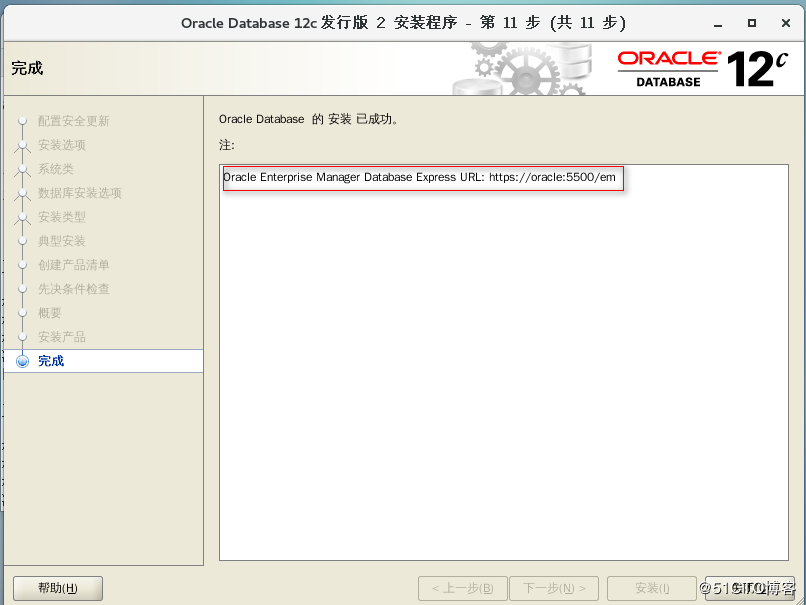Click the 下一步(N) next button

coord(554,588)
